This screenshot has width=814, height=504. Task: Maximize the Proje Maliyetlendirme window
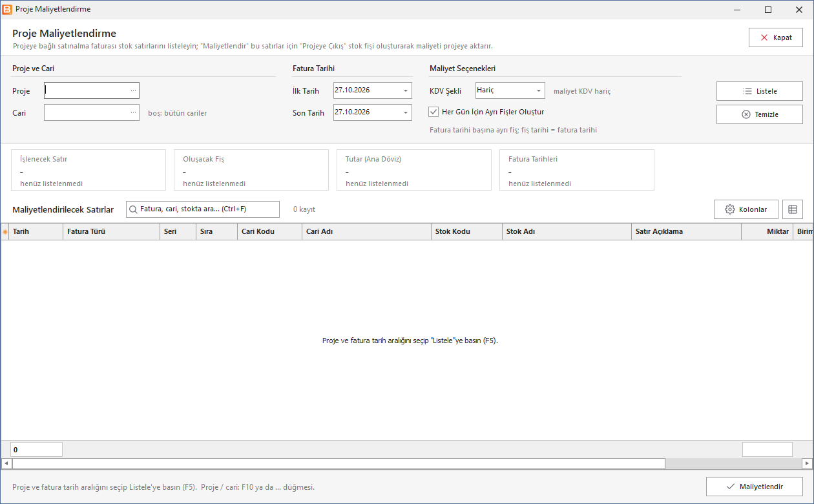(768, 10)
